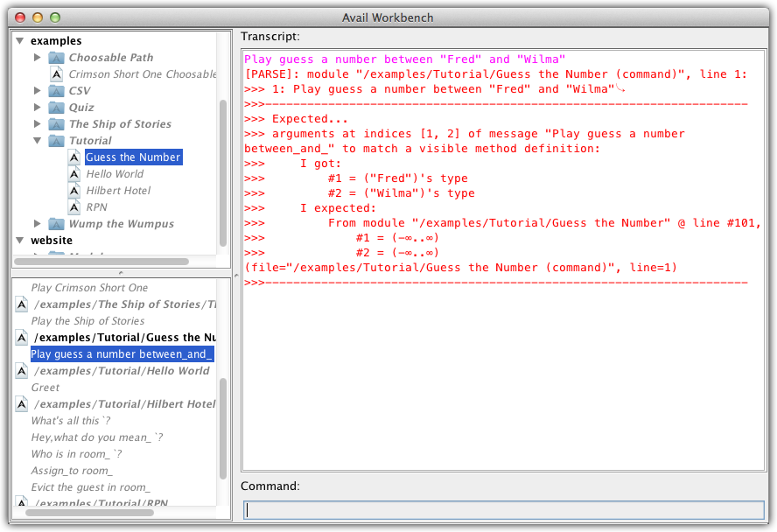This screenshot has height=532, width=777.
Task: Select the RPN module in the tree
Action: point(96,207)
